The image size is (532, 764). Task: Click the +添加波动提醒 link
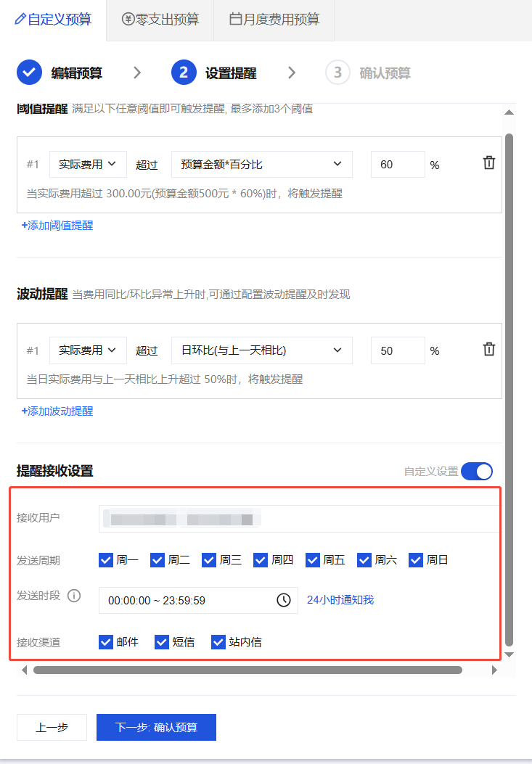[57, 411]
